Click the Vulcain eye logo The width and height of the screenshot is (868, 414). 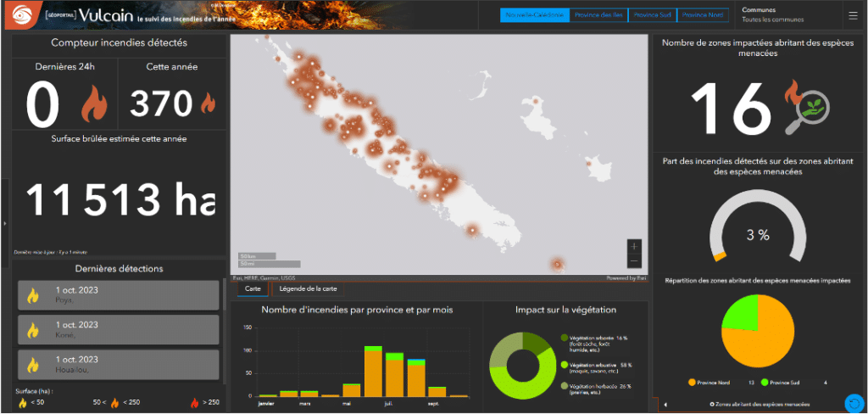point(22,15)
